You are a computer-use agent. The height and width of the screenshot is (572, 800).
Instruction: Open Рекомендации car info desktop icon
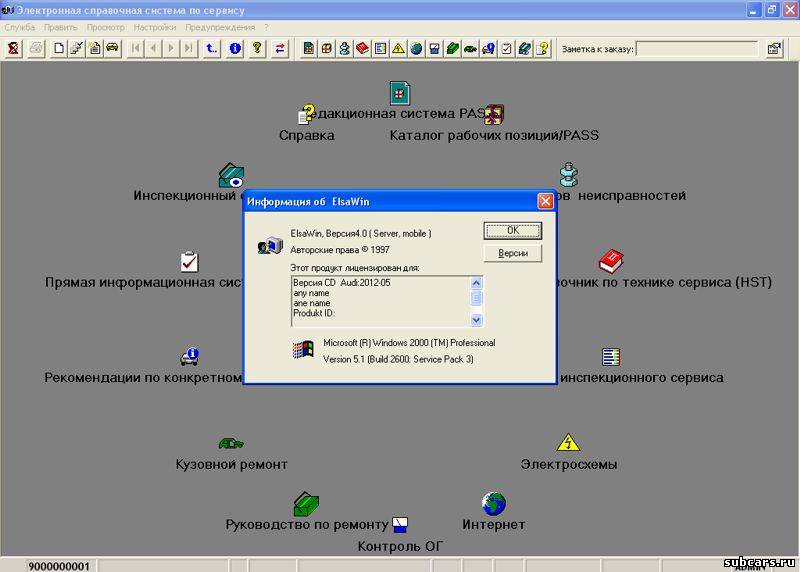click(x=189, y=356)
